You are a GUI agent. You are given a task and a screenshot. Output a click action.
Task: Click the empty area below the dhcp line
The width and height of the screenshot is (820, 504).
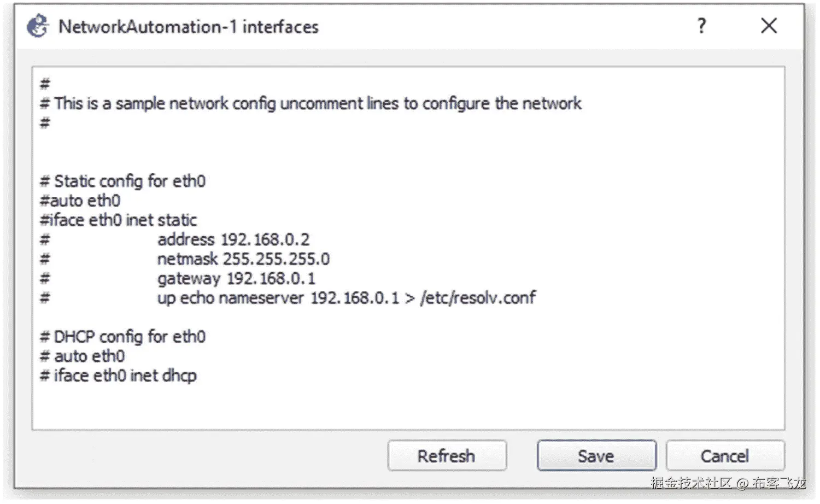[x=383, y=407]
